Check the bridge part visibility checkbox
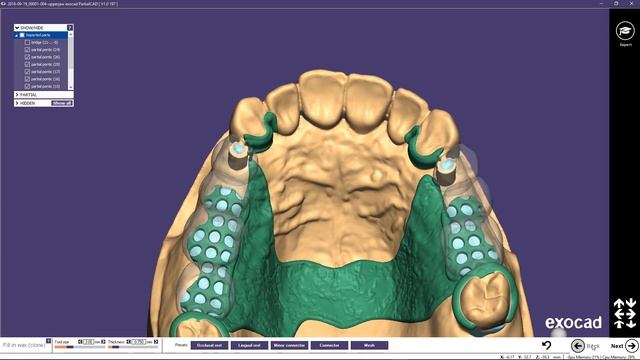640x360 pixels. click(x=27, y=42)
